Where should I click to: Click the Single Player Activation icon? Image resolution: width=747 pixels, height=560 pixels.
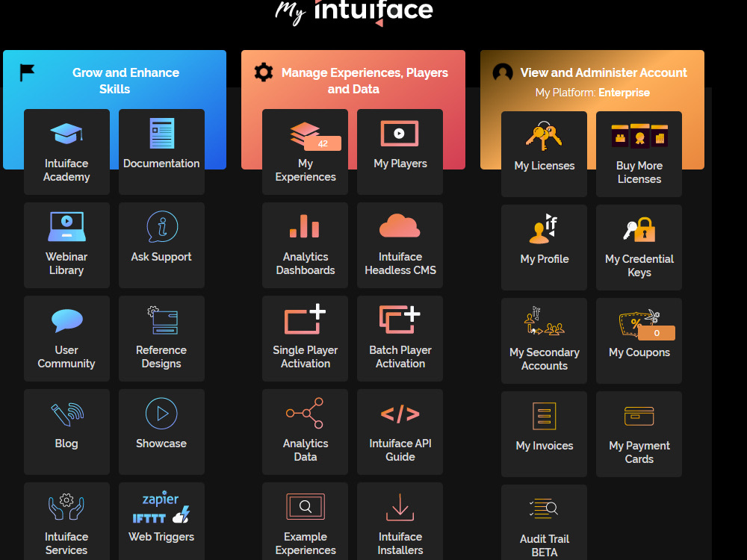click(x=305, y=319)
